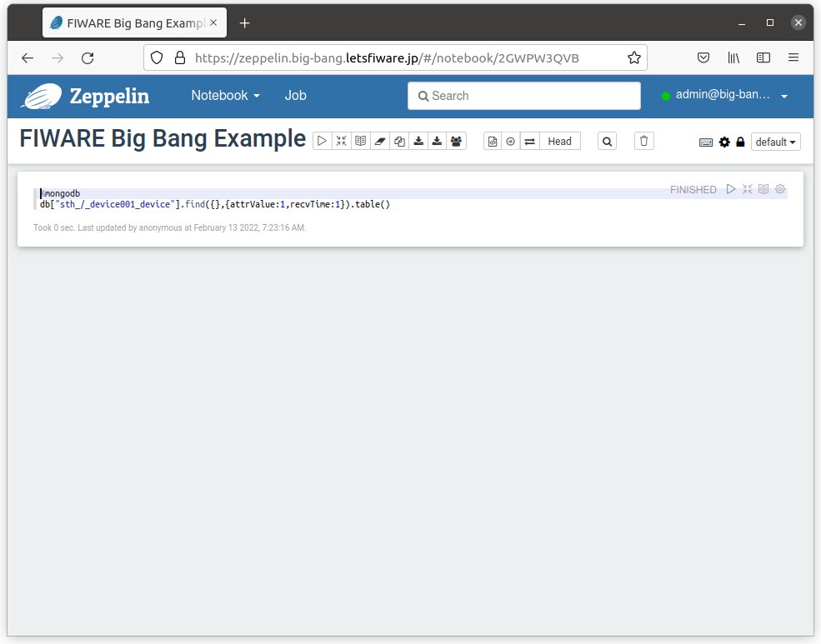Screen dimensions: 821x644
Task: Open the Notebook menu
Action: 225,96
